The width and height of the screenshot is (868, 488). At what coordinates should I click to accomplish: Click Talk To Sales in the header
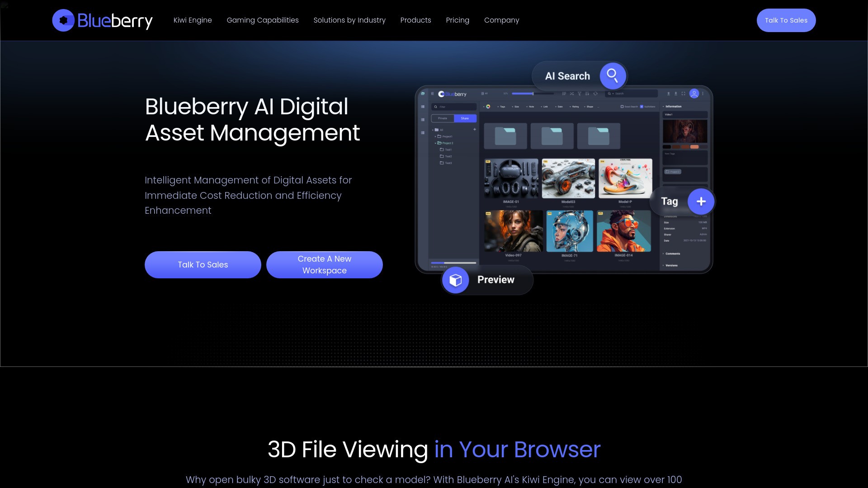coord(786,20)
